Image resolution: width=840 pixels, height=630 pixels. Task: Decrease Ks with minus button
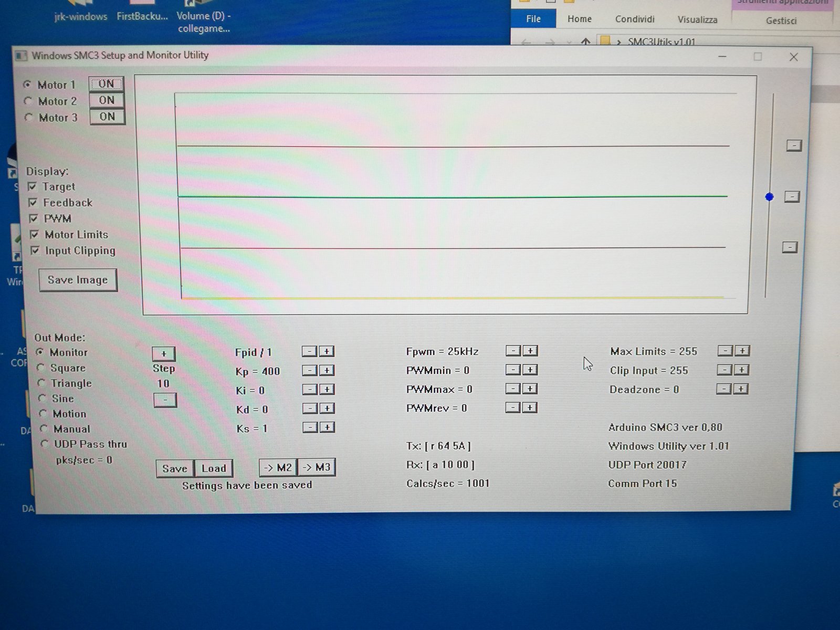[x=311, y=427]
